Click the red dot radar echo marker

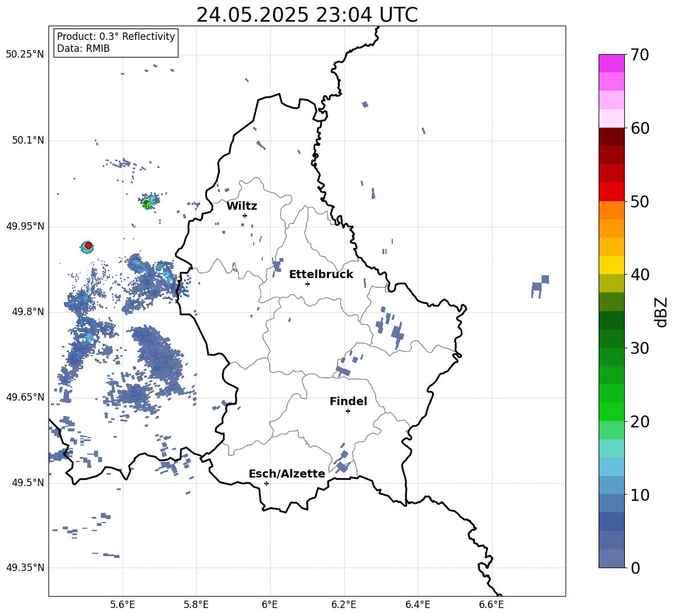[x=88, y=246]
